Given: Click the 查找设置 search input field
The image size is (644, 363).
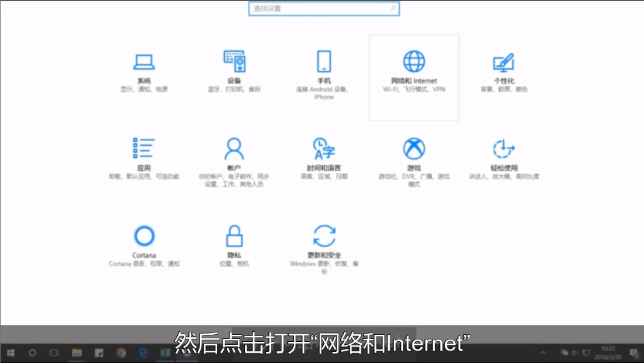Looking at the screenshot, I should tap(318, 9).
